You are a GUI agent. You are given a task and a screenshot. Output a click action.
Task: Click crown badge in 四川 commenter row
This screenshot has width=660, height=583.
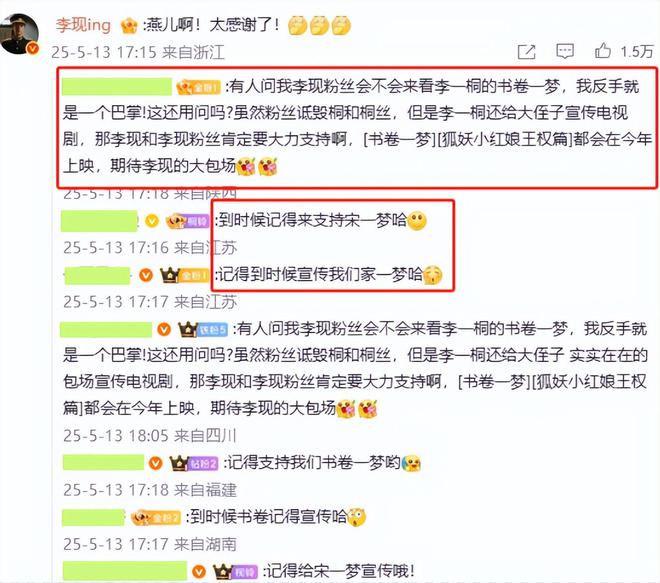coord(188,329)
